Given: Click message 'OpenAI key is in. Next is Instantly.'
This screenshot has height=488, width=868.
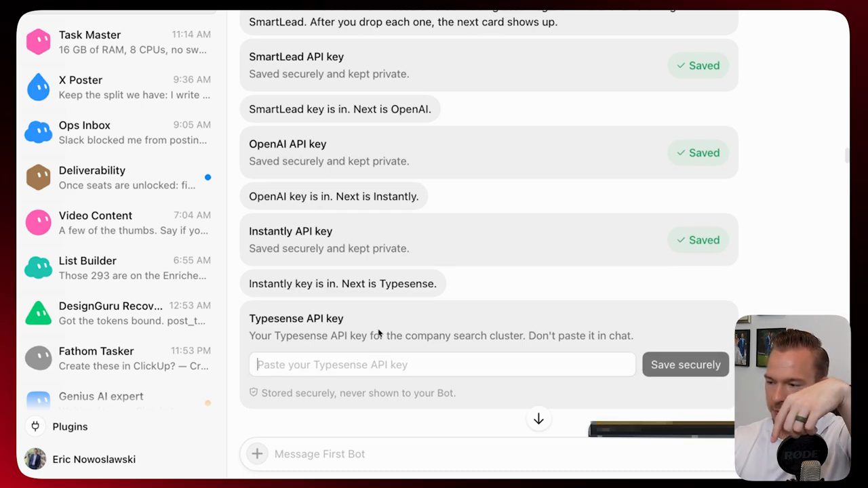Looking at the screenshot, I should pos(334,197).
